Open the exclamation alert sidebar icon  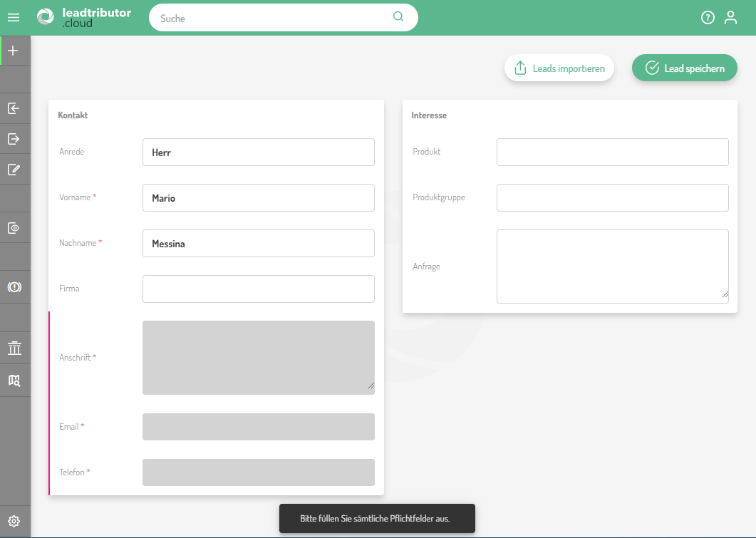tap(14, 286)
